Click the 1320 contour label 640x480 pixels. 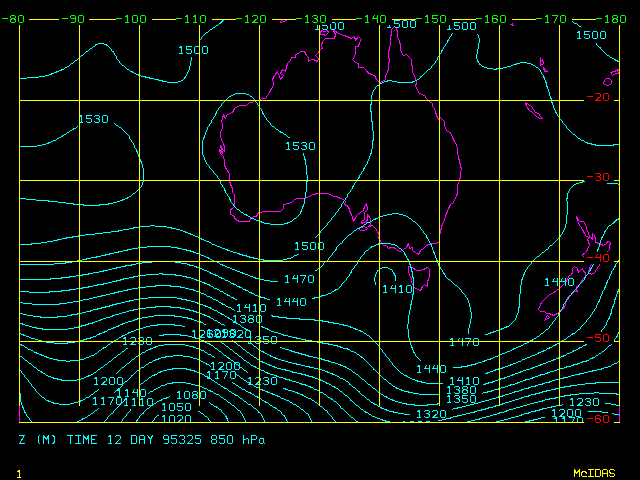pyautogui.click(x=431, y=414)
